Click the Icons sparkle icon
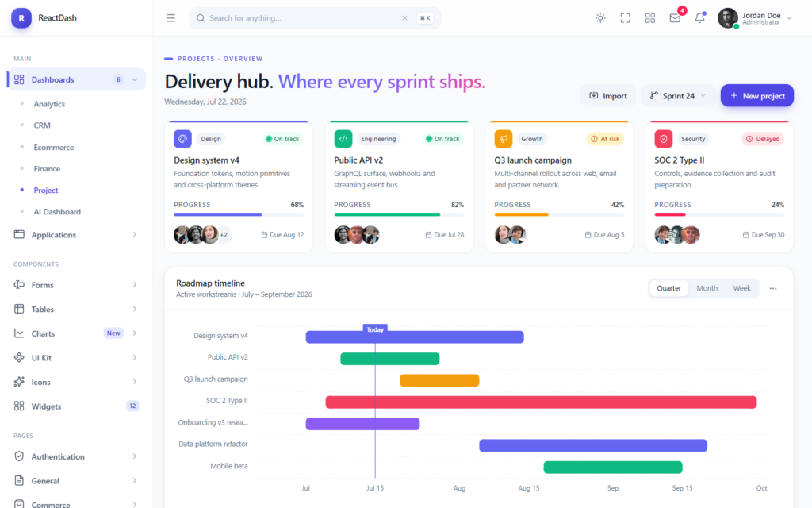812x508 pixels. [19, 382]
